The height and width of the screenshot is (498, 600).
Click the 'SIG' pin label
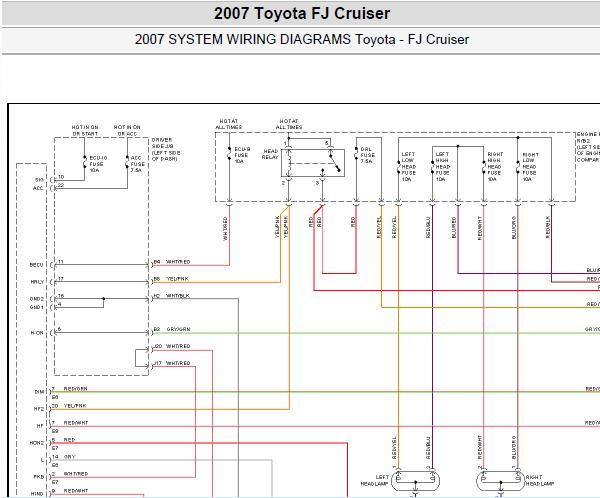click(x=39, y=180)
